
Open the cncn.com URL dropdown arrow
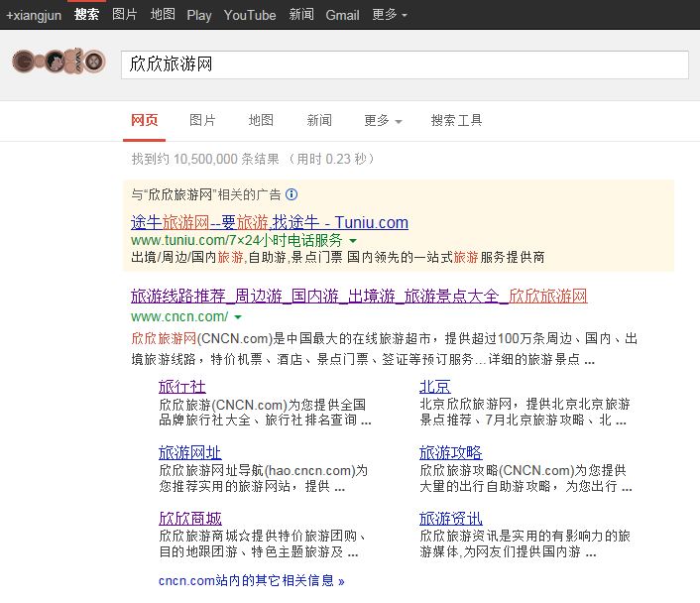point(238,317)
